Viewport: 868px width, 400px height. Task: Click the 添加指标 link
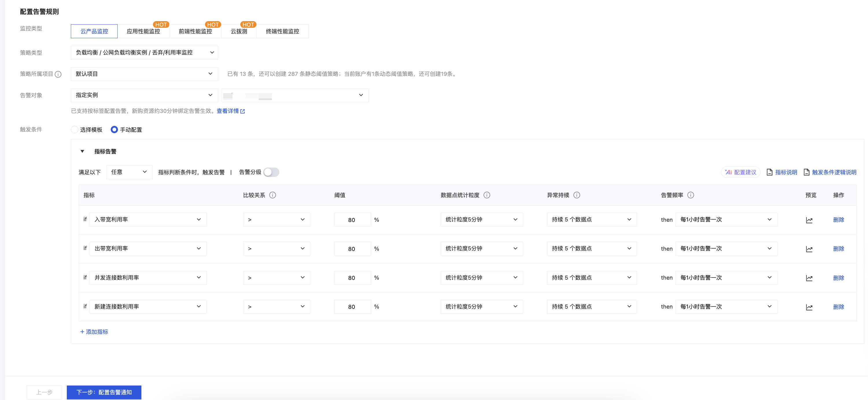(94, 332)
